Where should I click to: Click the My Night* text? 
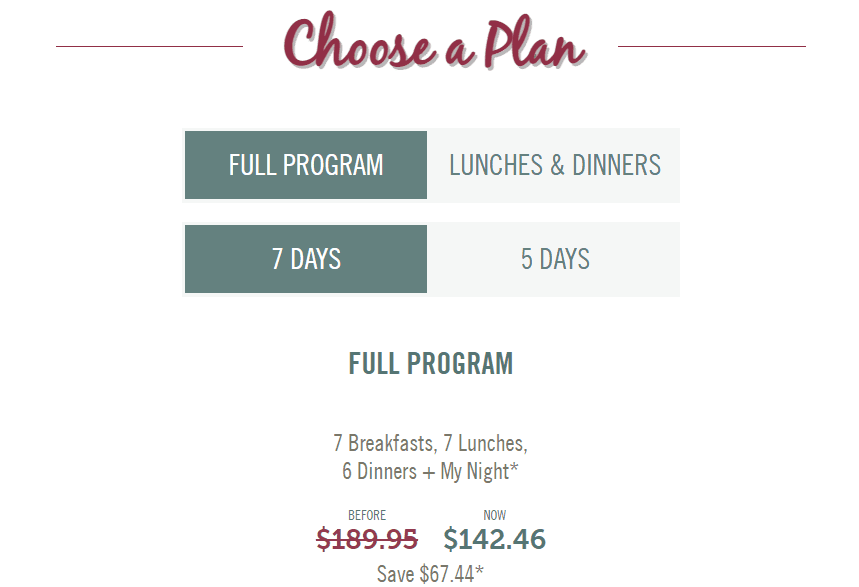click(479, 471)
